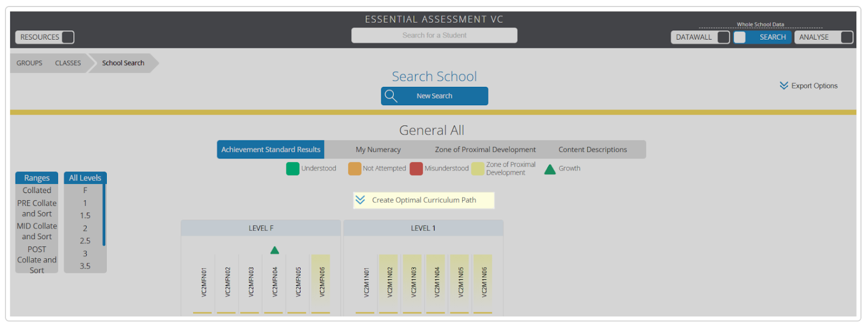Switch to Content Descriptions tab

point(592,150)
